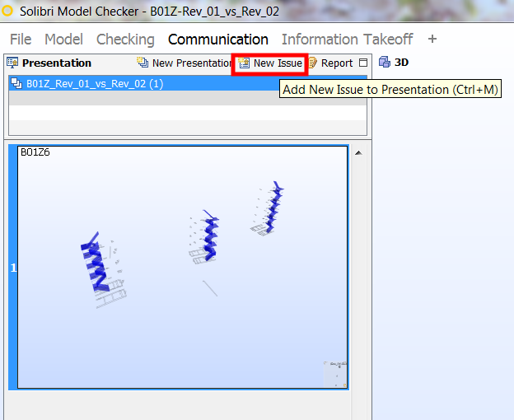Image resolution: width=514 pixels, height=420 pixels.
Task: Click the Solibri logo in title bar
Action: pyautogui.click(x=7, y=11)
